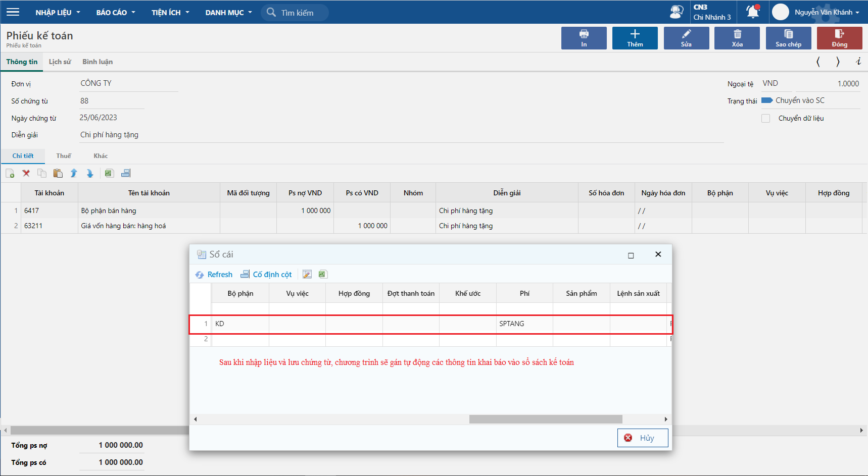Viewport: 868px width, 476px height.
Task: Click the Sao chép copy button
Action: coord(788,38)
